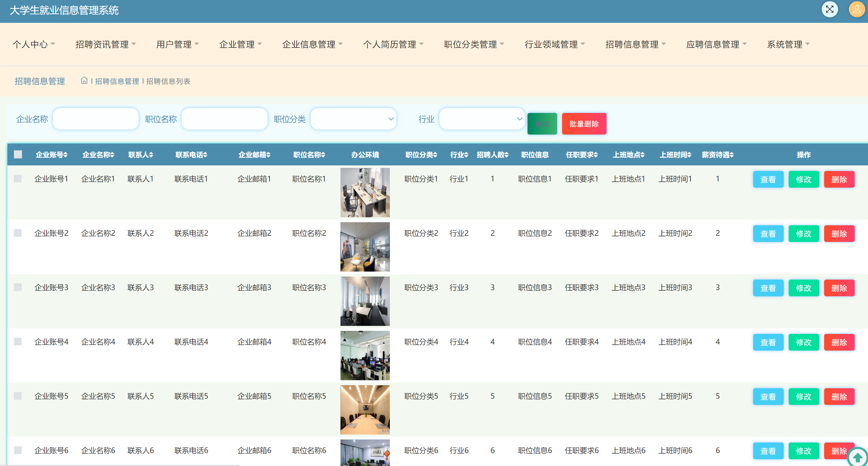This screenshot has width=868, height=466.
Task: Open office photo thumbnail in row 1
Action: [365, 192]
